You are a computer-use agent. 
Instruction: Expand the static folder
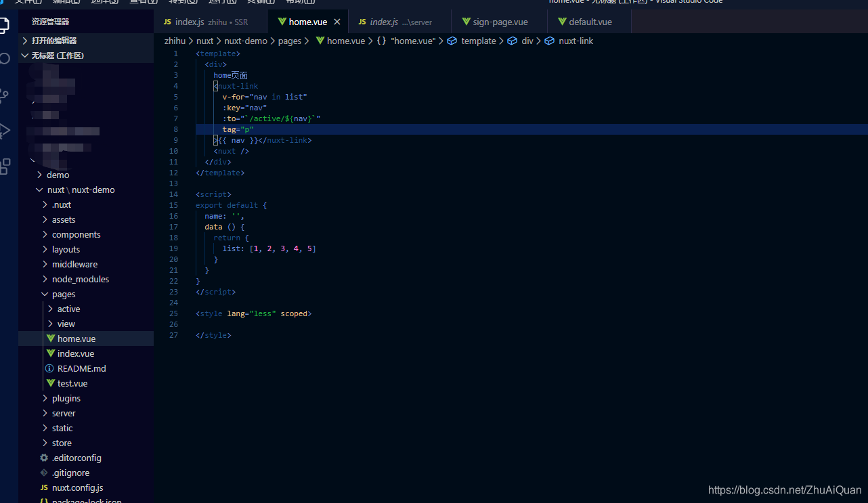pyautogui.click(x=86, y=428)
